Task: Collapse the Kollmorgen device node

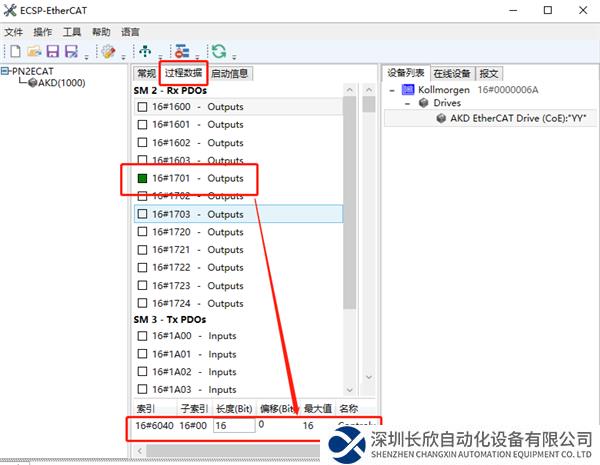Action: (392, 90)
